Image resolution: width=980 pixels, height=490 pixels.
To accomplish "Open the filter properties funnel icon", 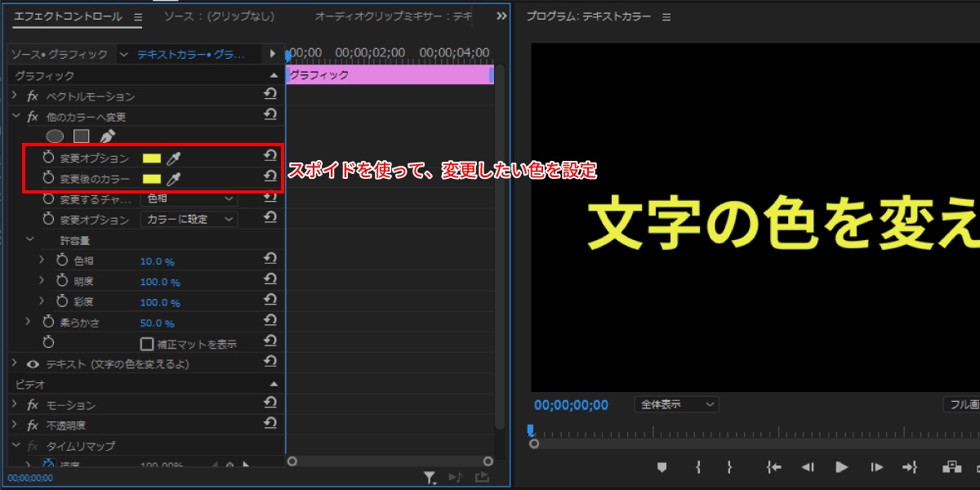I will 430,478.
